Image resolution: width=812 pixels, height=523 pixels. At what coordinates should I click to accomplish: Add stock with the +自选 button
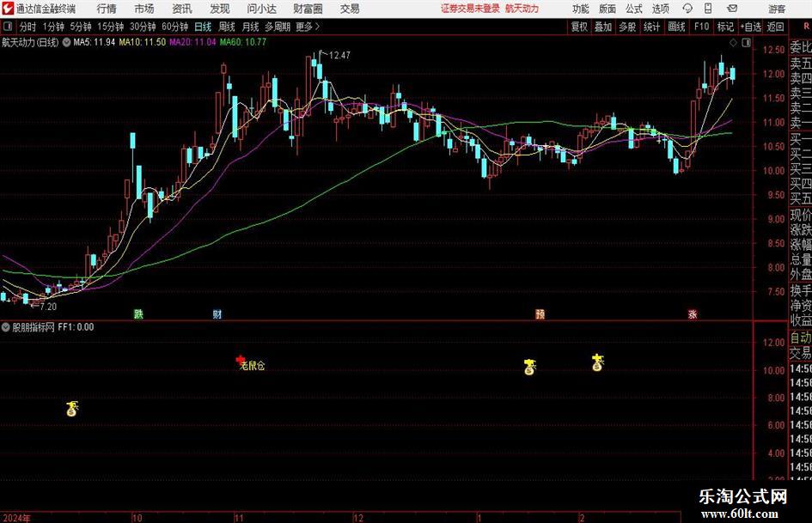tap(750, 27)
